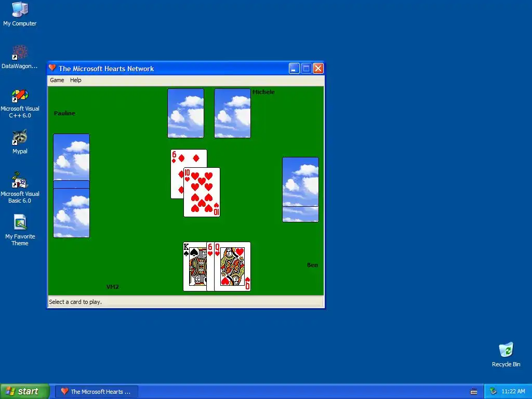Click the Pauline player name

point(64,113)
